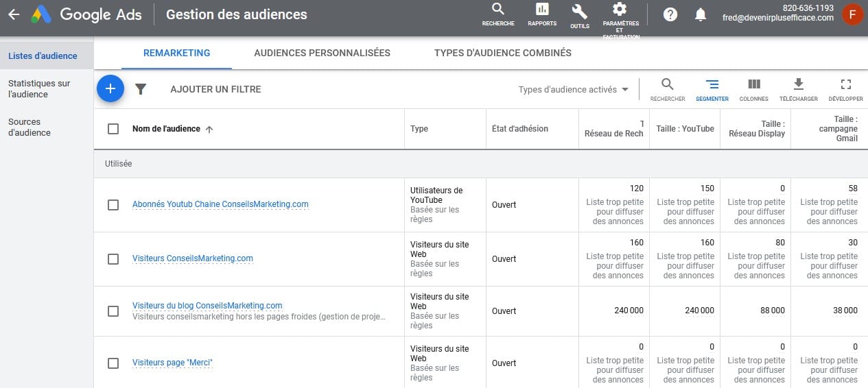Open Paramètres et facturation gear icon
The image size is (868, 388).
620,9
